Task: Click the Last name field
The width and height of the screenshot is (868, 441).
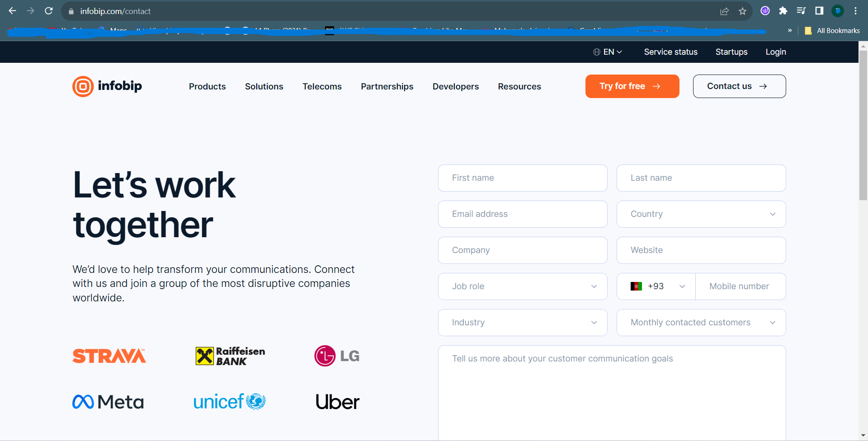Action: pos(701,178)
